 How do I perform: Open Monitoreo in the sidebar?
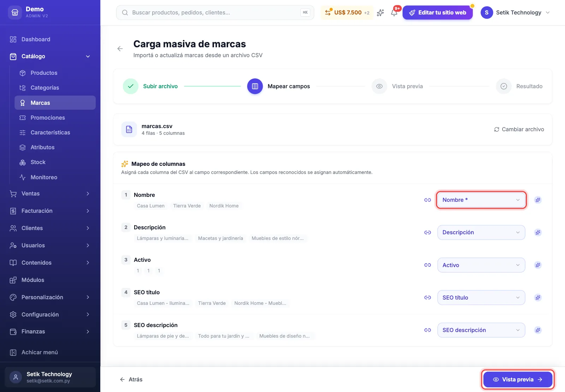click(55, 177)
